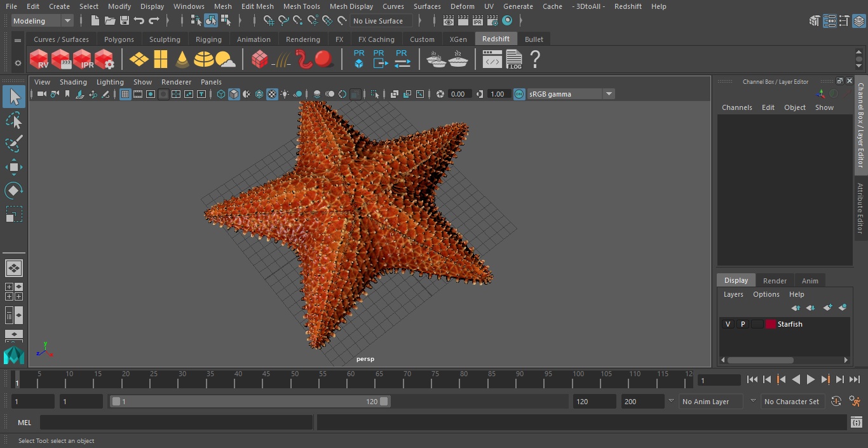Image resolution: width=868 pixels, height=448 pixels.
Task: Open the Channels menu in Channel Box
Action: pos(736,107)
